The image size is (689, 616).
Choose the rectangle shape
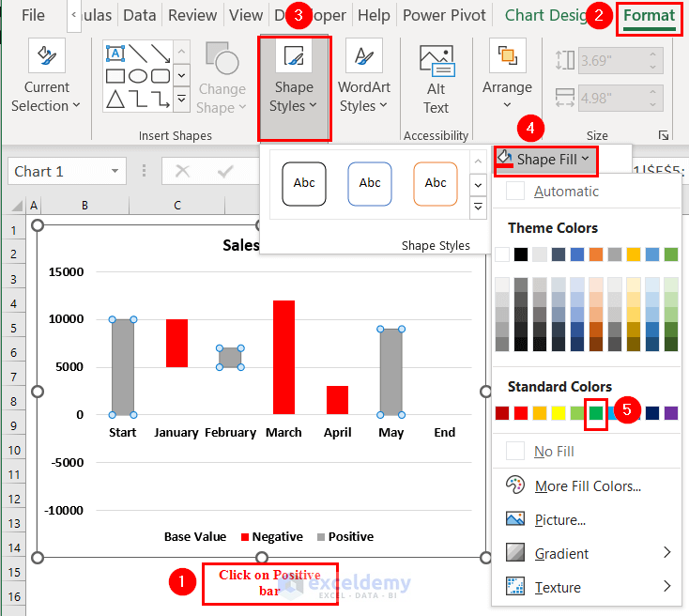click(x=115, y=76)
